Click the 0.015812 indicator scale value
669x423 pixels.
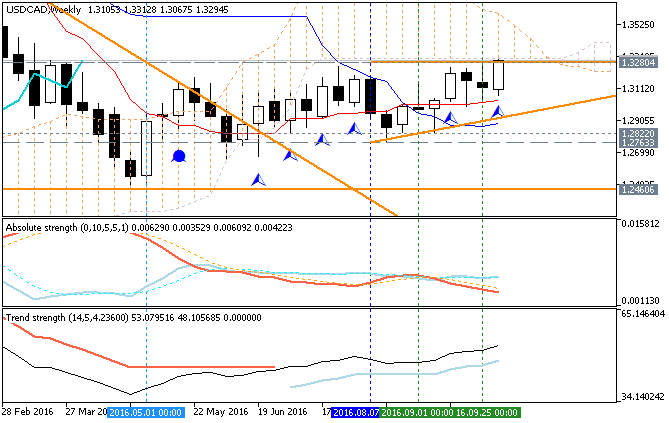pyautogui.click(x=640, y=224)
